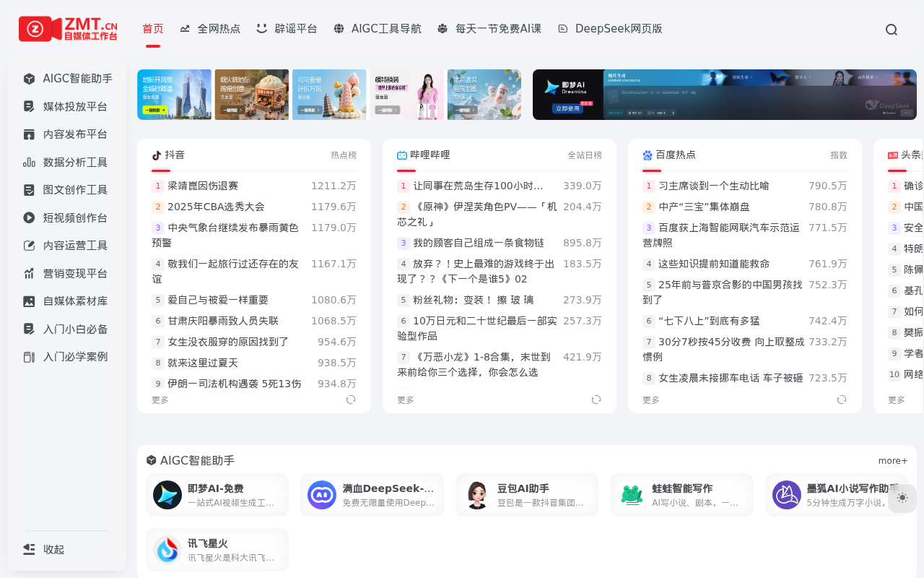Click the 哔哩哔哩 TV logo icon
The image size is (924, 578).
402,155
